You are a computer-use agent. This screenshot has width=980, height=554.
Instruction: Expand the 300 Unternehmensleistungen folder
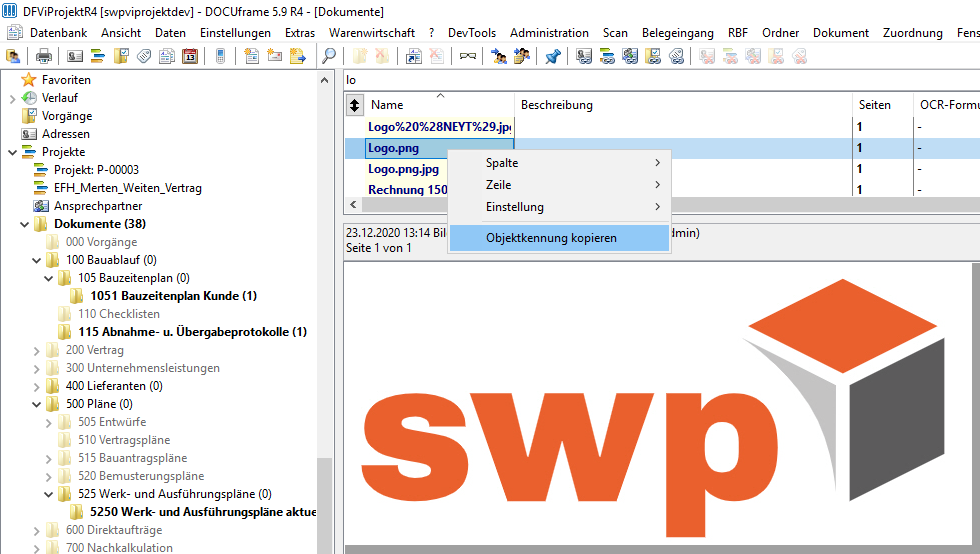point(36,369)
